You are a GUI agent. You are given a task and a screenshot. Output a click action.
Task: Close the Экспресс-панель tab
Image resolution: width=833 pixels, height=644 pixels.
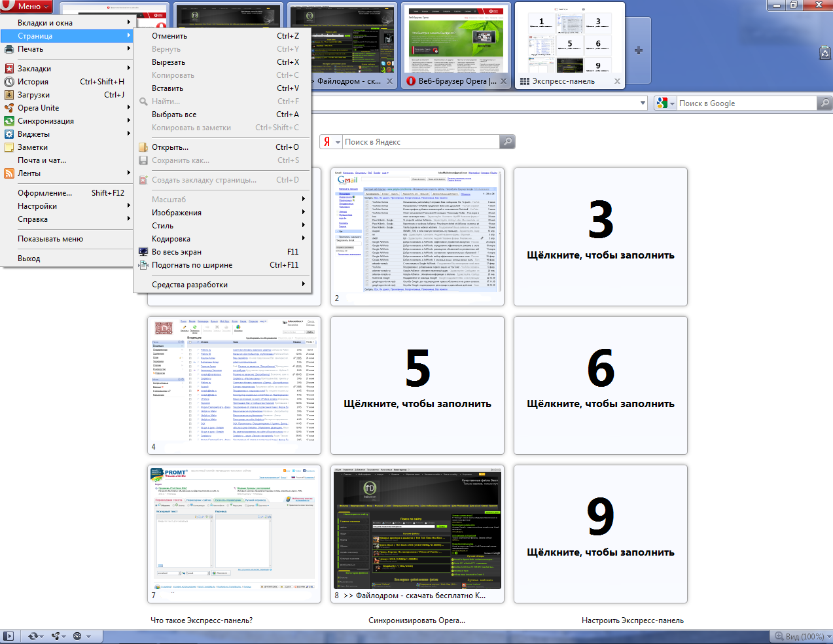[x=617, y=81]
